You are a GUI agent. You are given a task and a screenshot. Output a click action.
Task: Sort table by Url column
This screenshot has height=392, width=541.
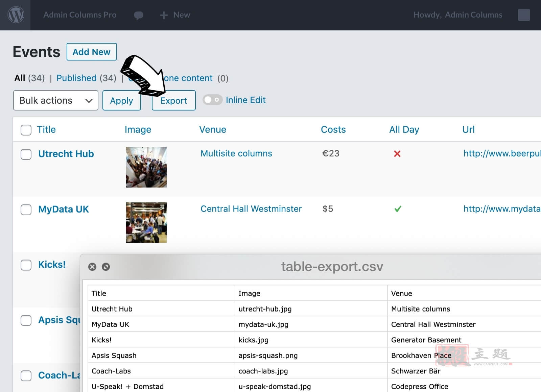click(x=468, y=129)
